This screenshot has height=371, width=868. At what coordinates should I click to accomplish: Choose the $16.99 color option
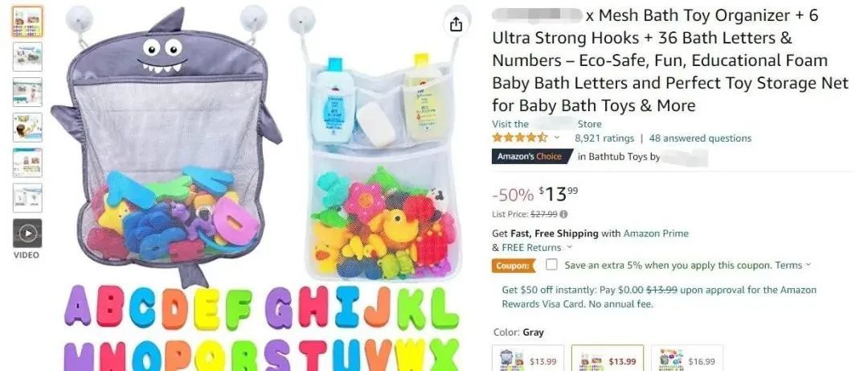coord(686,358)
